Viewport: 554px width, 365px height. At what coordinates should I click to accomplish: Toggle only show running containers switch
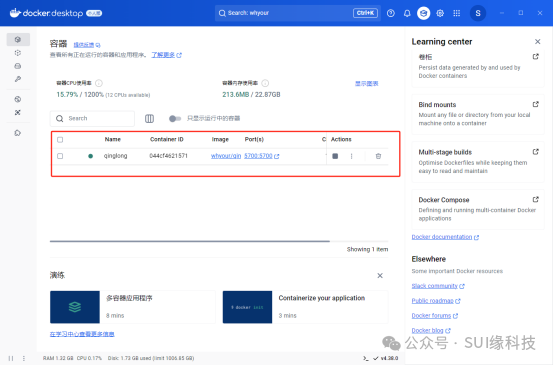[x=175, y=118]
